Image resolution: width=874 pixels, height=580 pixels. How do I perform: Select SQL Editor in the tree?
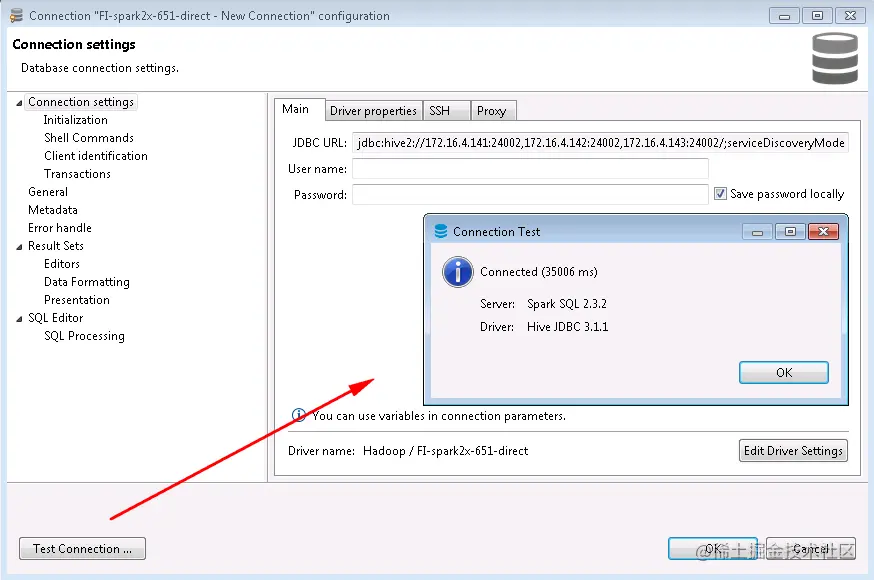[x=56, y=318]
